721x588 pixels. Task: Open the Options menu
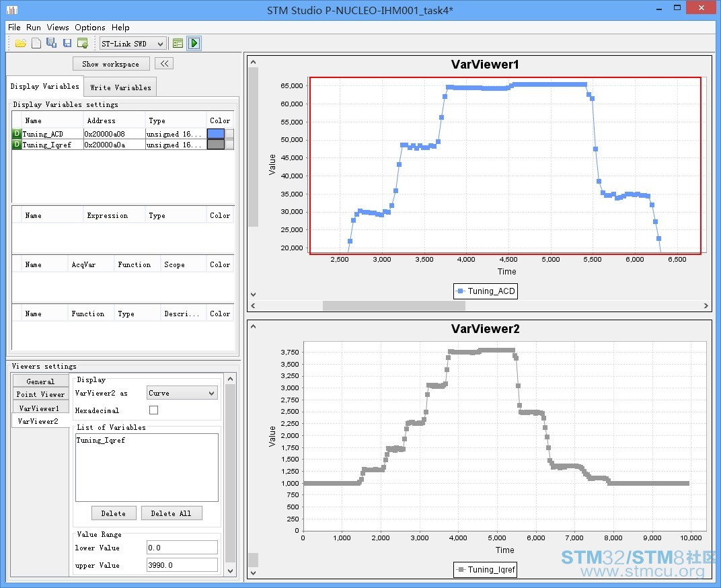coord(90,27)
